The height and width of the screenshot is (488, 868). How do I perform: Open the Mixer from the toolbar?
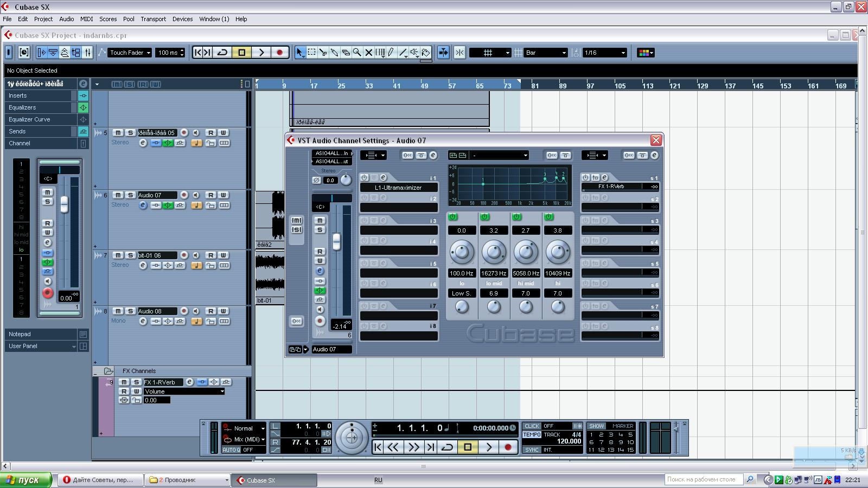[x=87, y=53]
